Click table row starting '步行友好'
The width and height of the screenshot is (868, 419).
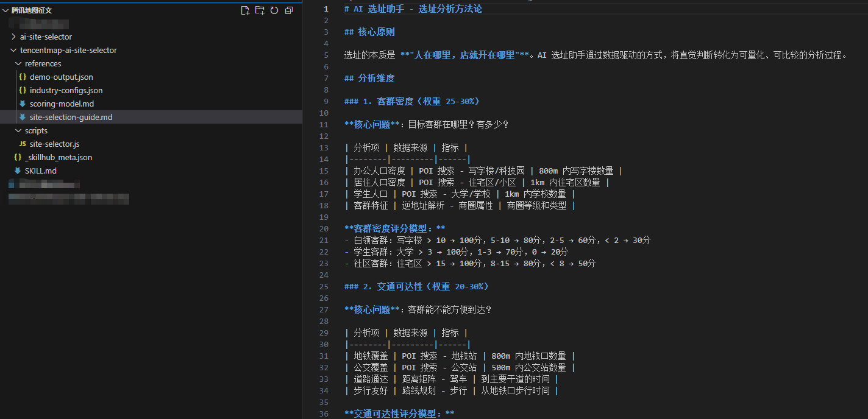point(451,391)
